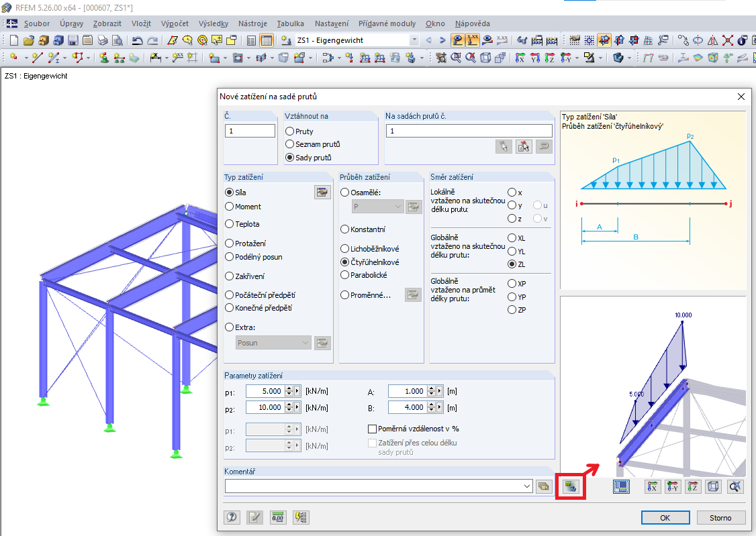The image size is (756, 536).
Task: Click the highlighted preview graphic settings icon
Action: pyautogui.click(x=571, y=486)
